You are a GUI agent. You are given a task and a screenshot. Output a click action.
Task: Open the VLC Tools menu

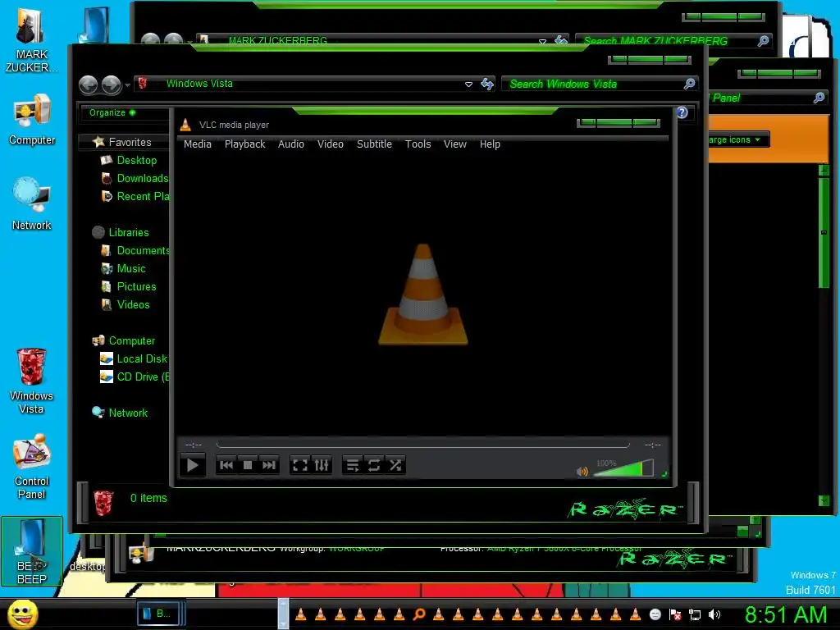pyautogui.click(x=418, y=144)
